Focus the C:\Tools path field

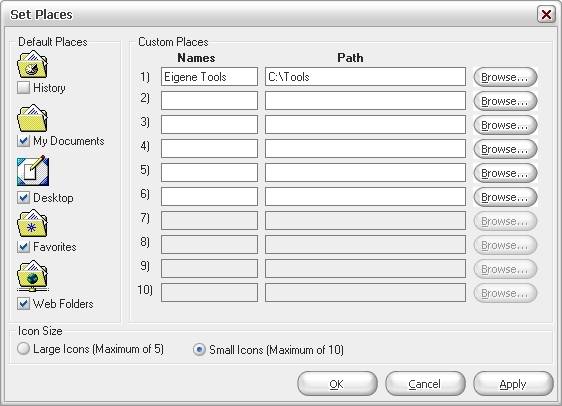[x=365, y=77]
